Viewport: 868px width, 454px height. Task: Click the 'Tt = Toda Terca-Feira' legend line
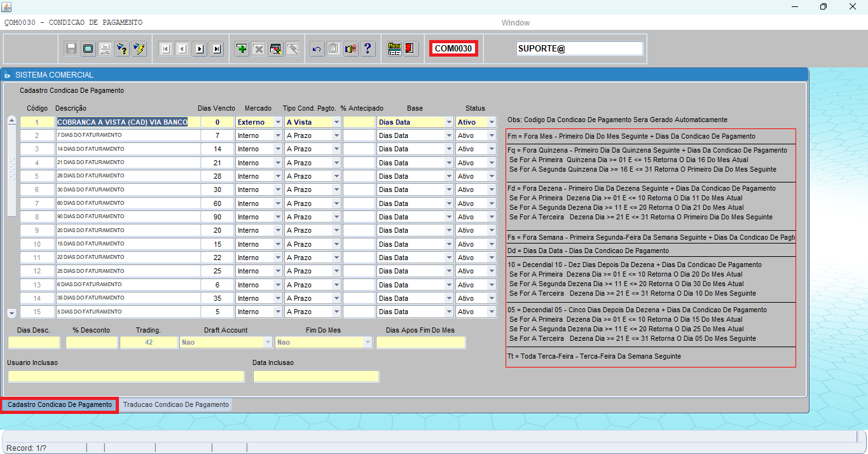click(x=594, y=356)
